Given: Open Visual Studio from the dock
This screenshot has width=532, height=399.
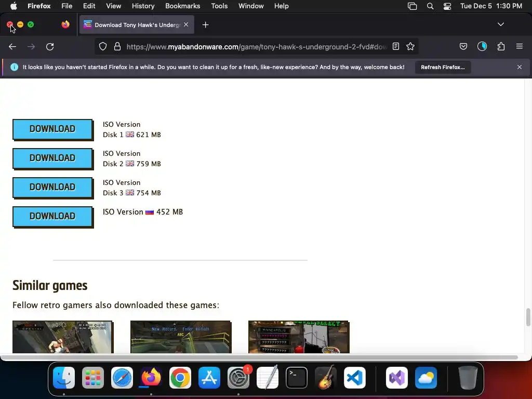Looking at the screenshot, I should pyautogui.click(x=397, y=378).
